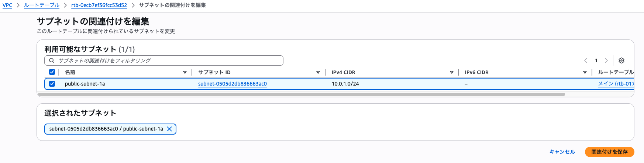Go to next page of subnets
Image resolution: width=644 pixels, height=163 pixels.
click(x=606, y=60)
